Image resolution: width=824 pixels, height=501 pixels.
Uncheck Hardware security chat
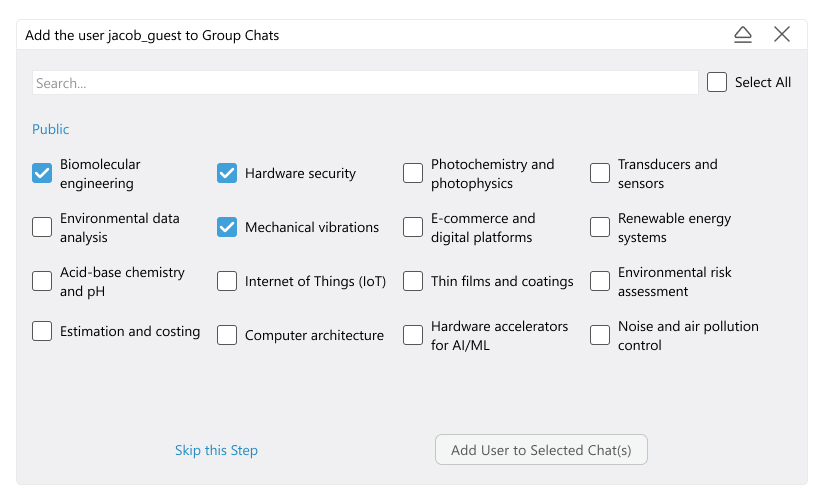(227, 174)
